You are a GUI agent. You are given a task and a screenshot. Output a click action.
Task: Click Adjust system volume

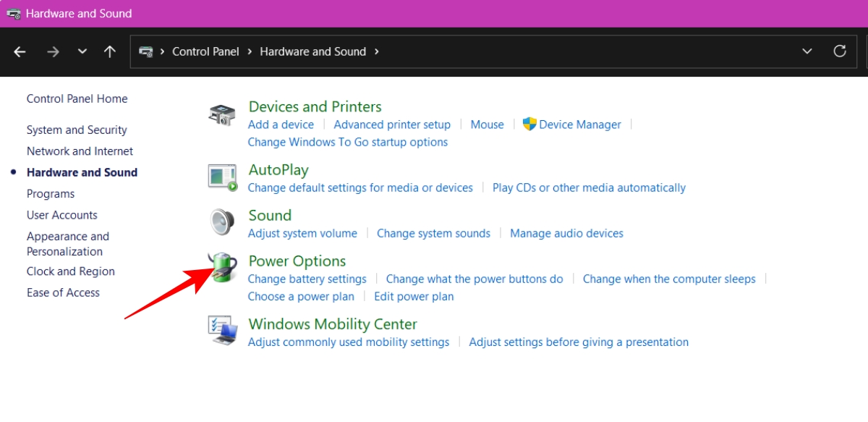(x=302, y=233)
